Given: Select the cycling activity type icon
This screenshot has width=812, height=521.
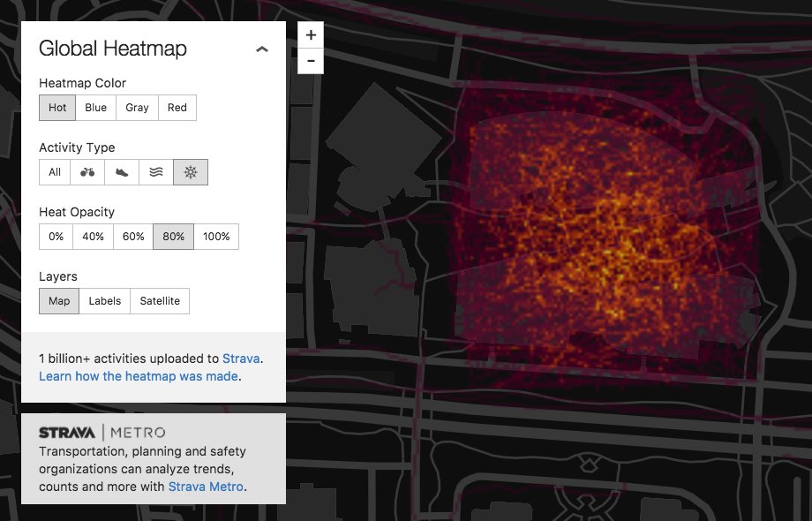Looking at the screenshot, I should click(87, 172).
